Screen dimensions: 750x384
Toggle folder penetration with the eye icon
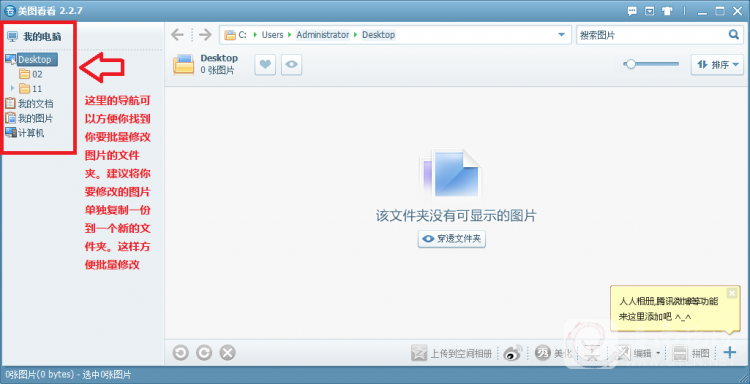coord(291,65)
